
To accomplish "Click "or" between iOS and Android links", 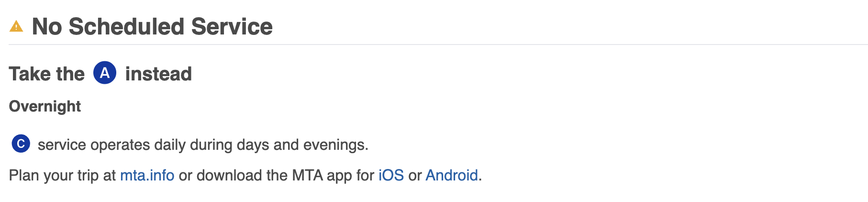I will (414, 175).
